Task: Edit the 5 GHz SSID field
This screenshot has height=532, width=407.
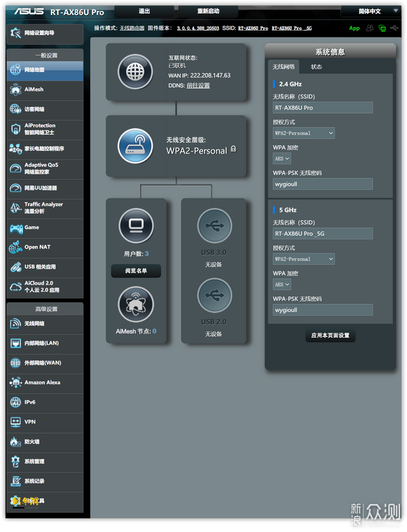Action: point(322,234)
